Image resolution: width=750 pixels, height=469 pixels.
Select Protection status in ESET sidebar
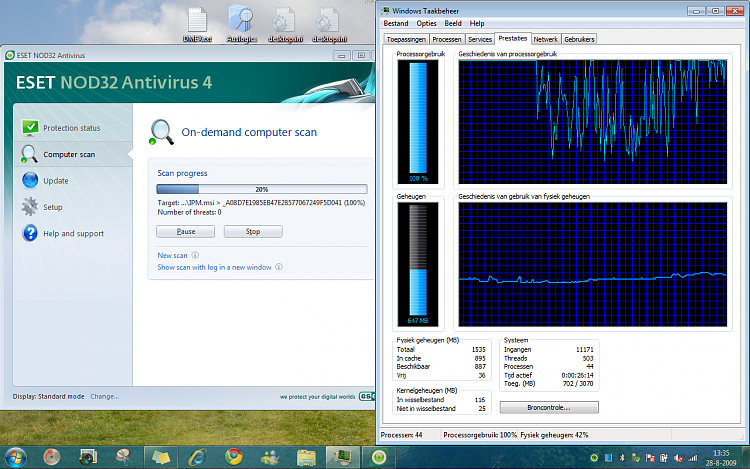point(73,128)
